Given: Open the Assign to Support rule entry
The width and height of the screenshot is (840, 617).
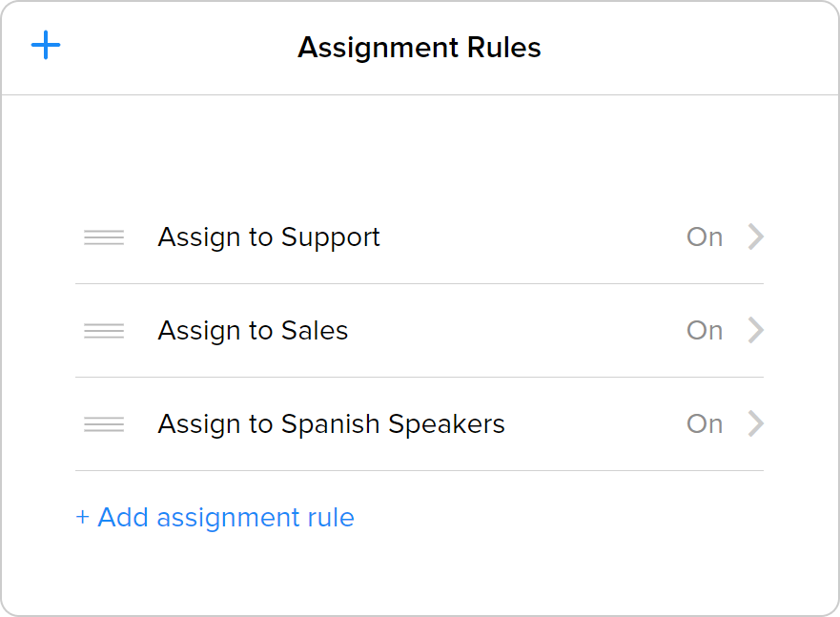Looking at the screenshot, I should [269, 237].
